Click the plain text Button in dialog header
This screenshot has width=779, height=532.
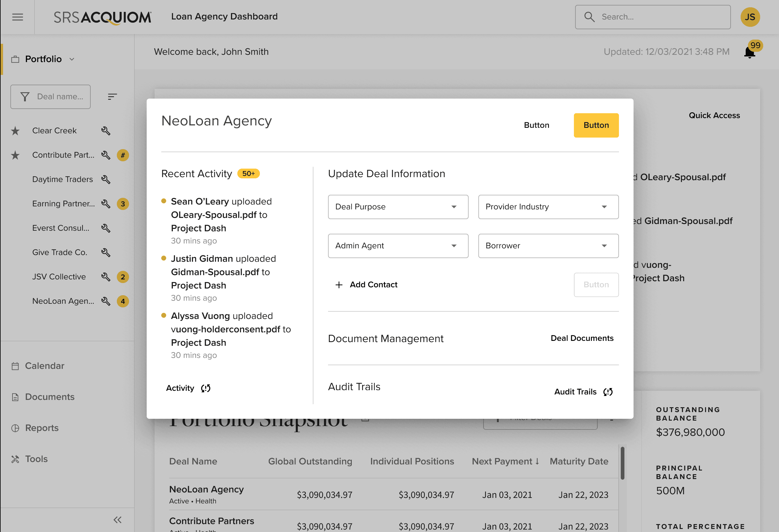click(536, 125)
